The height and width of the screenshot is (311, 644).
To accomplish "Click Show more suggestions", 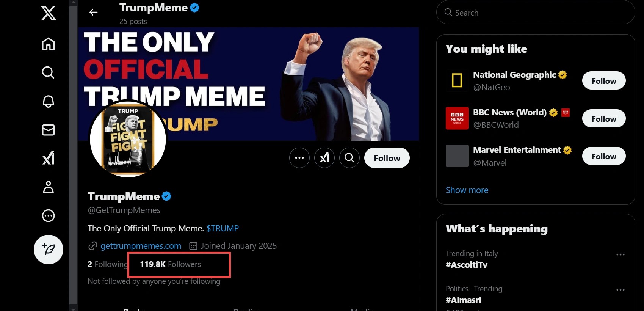I will click(x=467, y=190).
